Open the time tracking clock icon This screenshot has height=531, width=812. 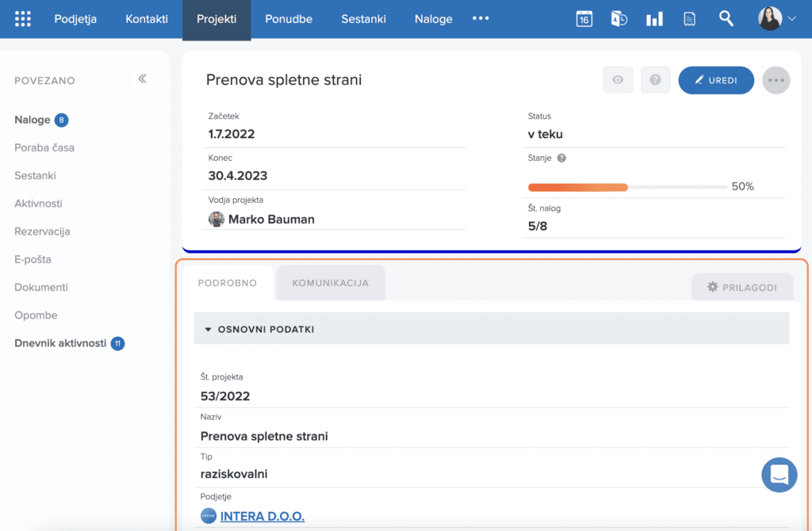(x=619, y=19)
